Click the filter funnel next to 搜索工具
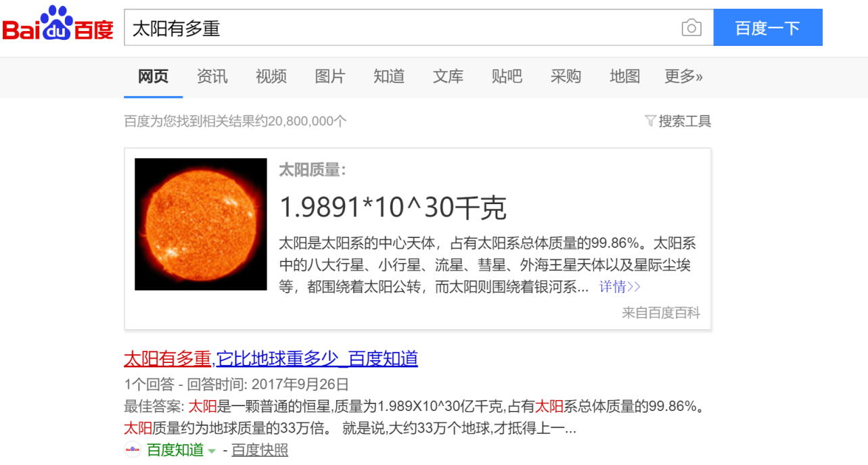 [x=652, y=120]
